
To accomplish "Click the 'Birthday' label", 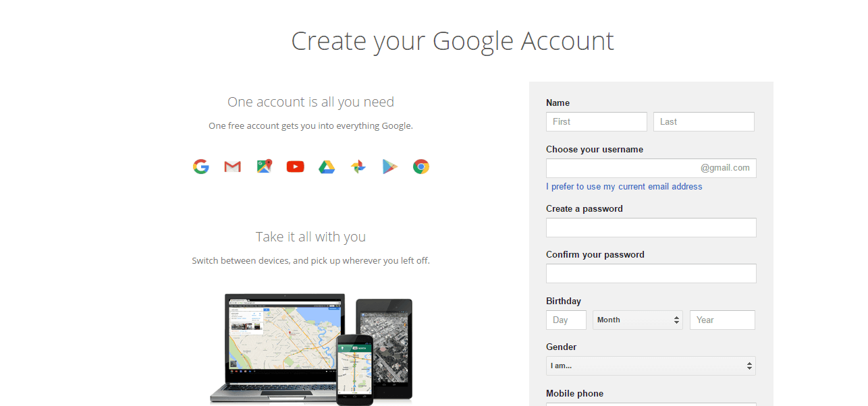I will click(564, 301).
